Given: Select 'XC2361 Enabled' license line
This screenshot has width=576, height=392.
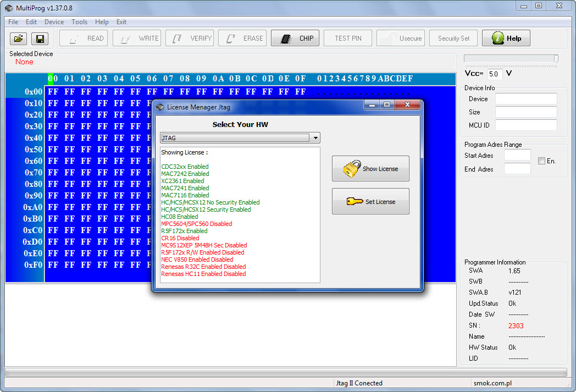Looking at the screenshot, I should tap(182, 181).
